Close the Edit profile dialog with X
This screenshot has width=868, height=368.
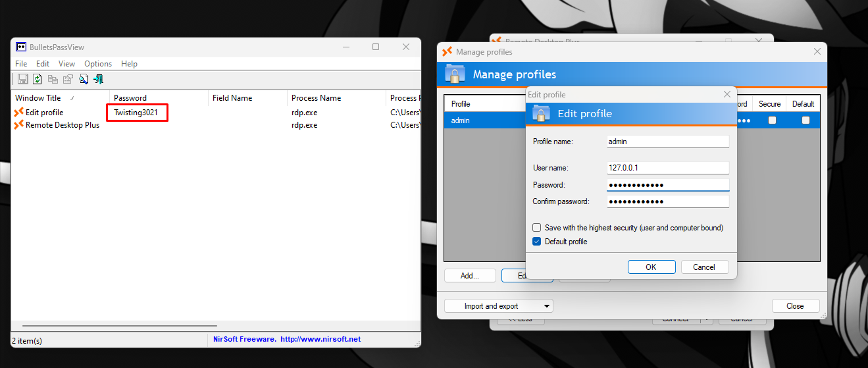[x=727, y=95]
